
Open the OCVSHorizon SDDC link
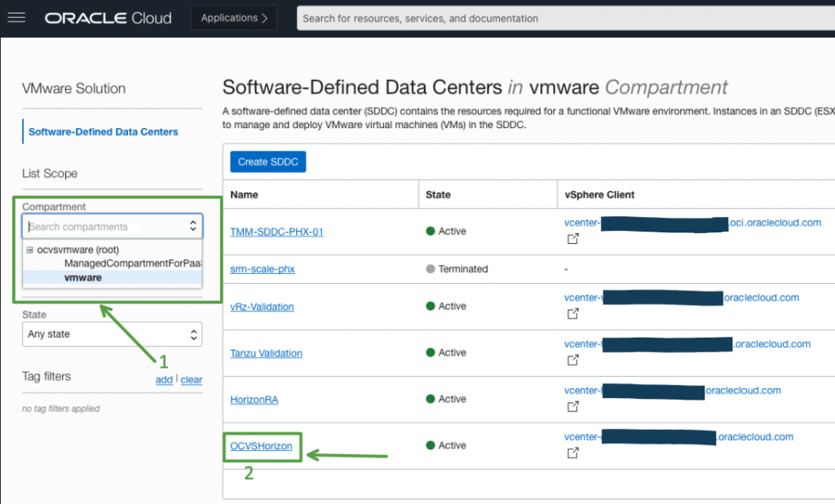(261, 446)
